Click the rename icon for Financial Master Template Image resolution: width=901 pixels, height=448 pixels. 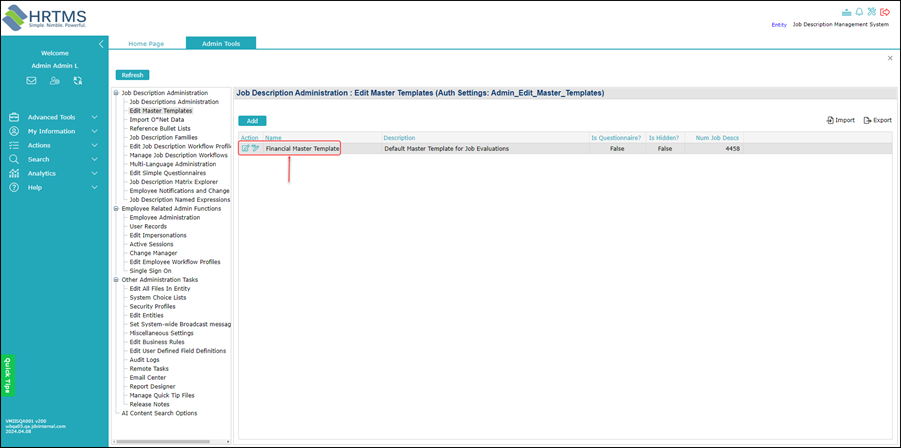click(x=256, y=149)
